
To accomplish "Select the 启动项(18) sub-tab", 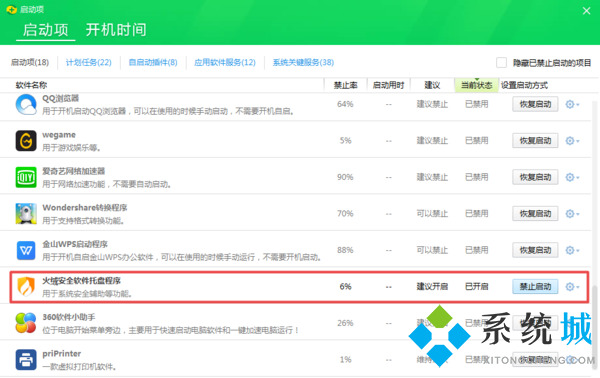I will click(x=30, y=62).
